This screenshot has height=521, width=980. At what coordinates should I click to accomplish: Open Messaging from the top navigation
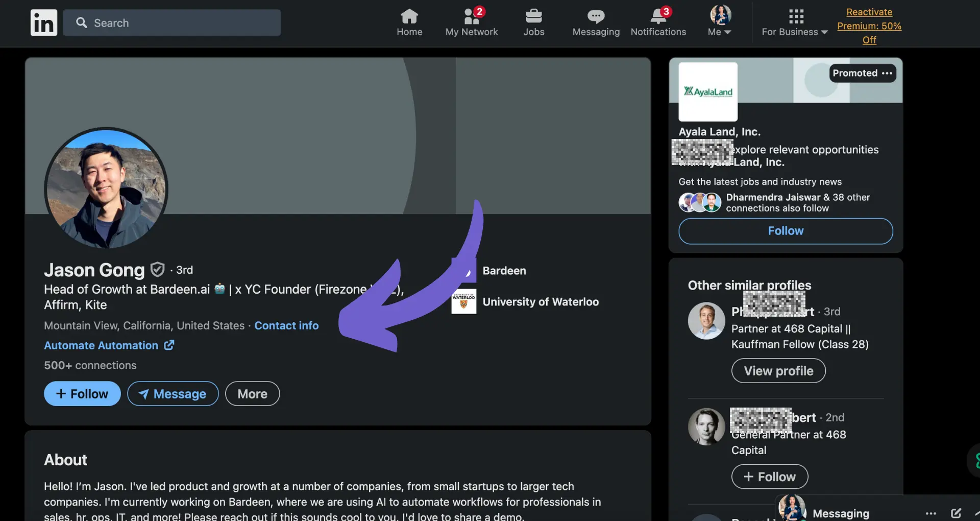(596, 23)
